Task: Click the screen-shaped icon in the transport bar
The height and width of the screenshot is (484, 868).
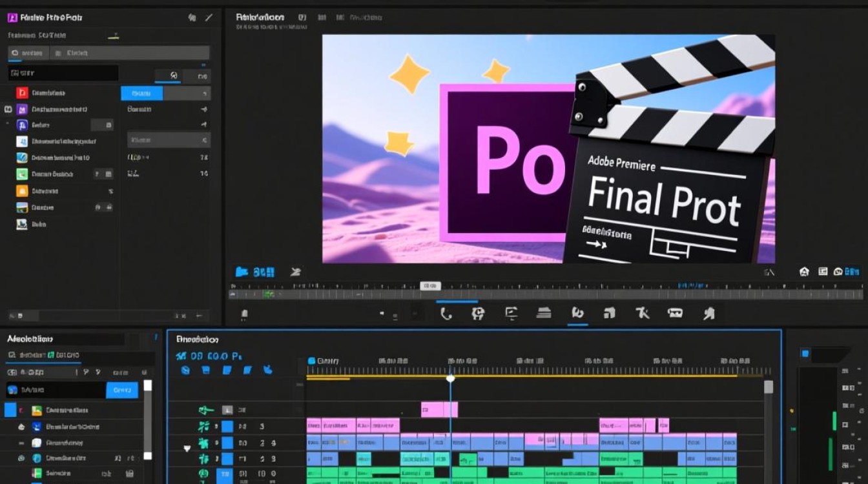Action: click(x=511, y=314)
